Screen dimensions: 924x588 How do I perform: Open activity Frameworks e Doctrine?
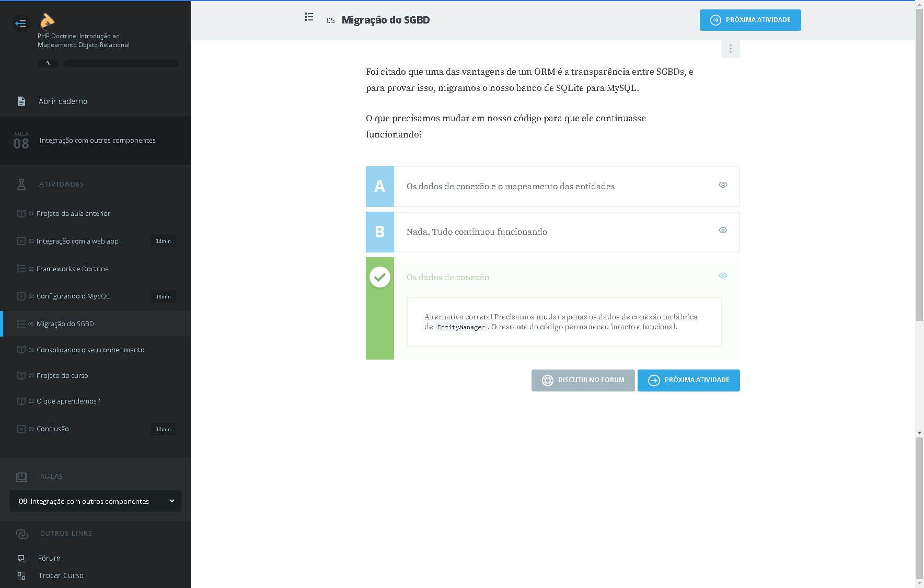click(73, 269)
